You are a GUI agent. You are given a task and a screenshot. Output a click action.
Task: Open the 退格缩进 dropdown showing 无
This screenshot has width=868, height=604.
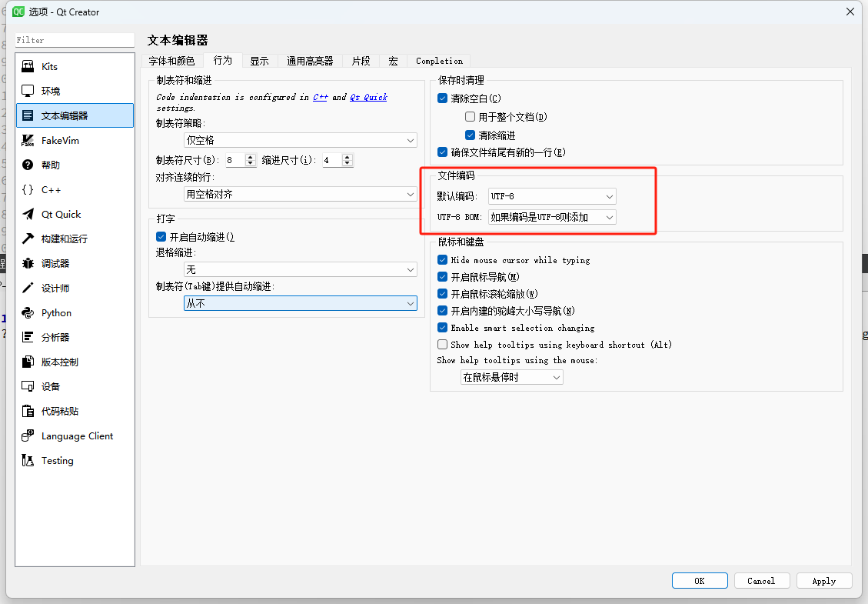pos(301,269)
